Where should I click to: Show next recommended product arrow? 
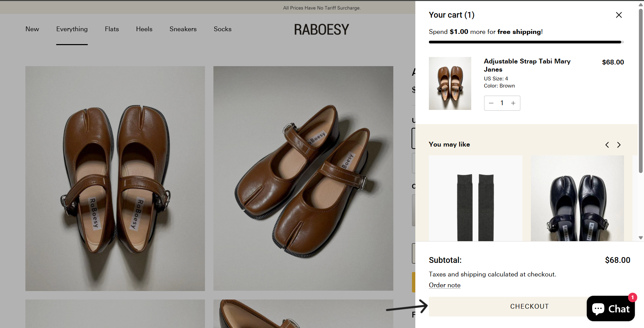[x=619, y=145]
